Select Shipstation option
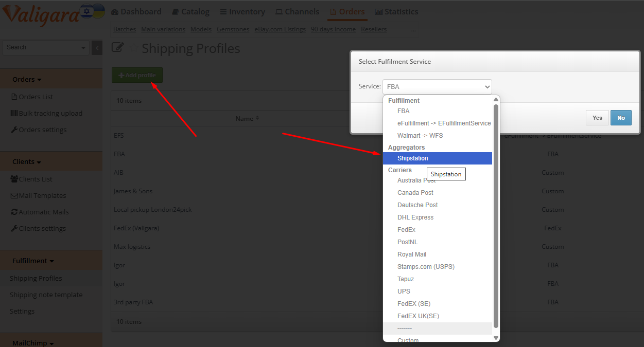 click(x=438, y=158)
